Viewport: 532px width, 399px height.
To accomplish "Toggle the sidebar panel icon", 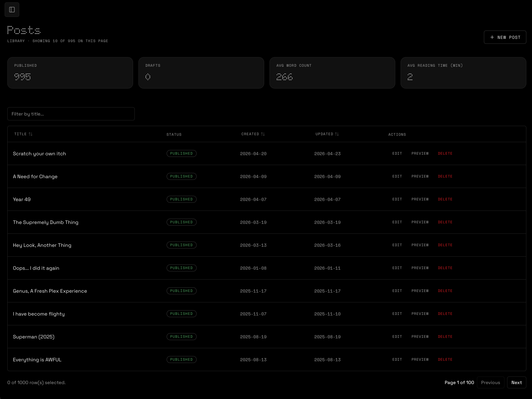I will click(x=12, y=10).
